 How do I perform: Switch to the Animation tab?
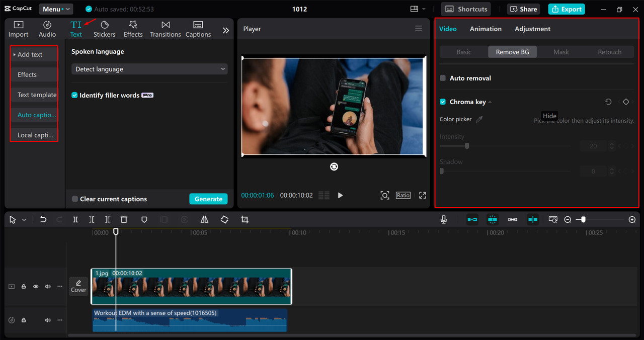[x=486, y=29]
